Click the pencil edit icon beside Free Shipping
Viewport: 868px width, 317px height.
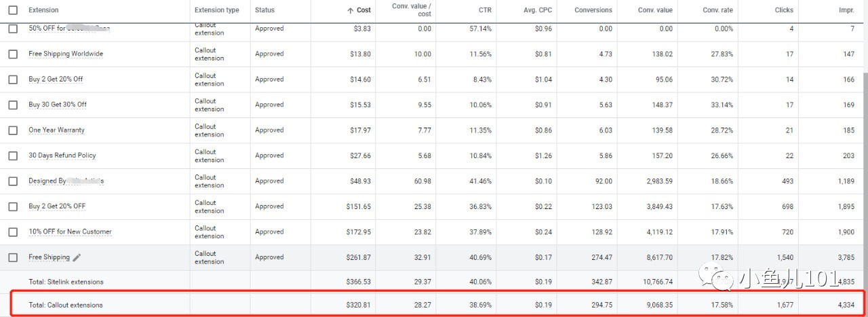click(x=77, y=257)
